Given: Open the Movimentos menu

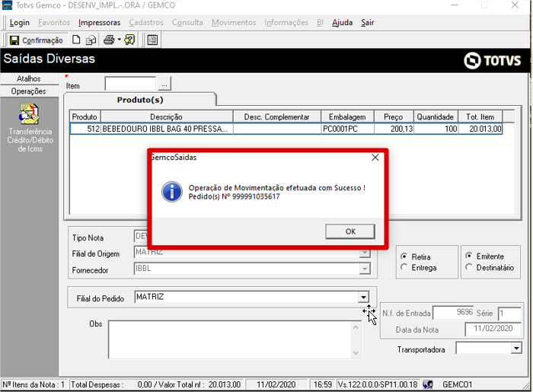Looking at the screenshot, I should click(x=234, y=23).
